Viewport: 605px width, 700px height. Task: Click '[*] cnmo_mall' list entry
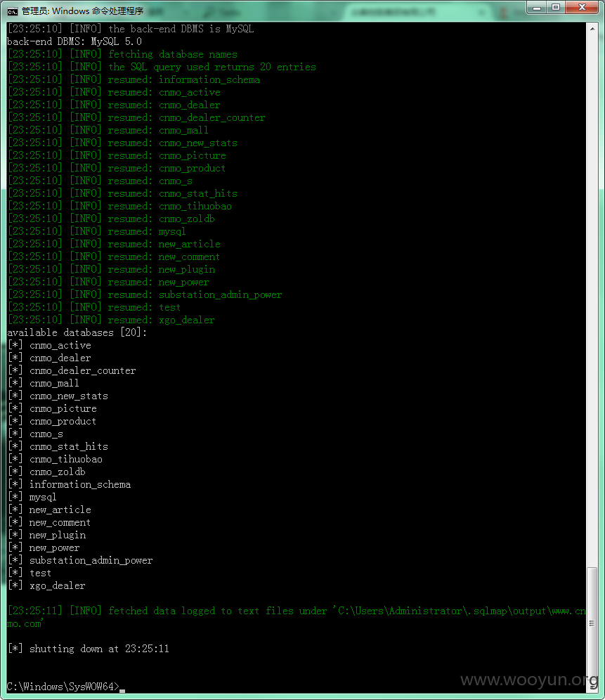pyautogui.click(x=44, y=383)
